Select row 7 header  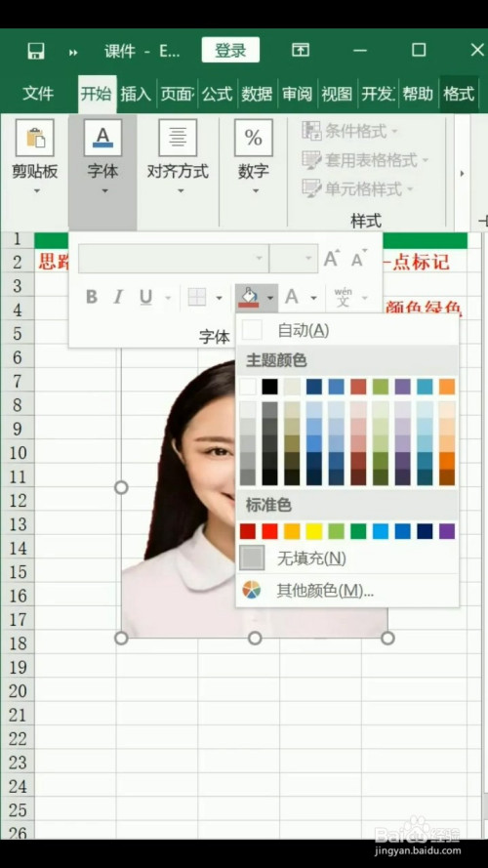point(18,381)
